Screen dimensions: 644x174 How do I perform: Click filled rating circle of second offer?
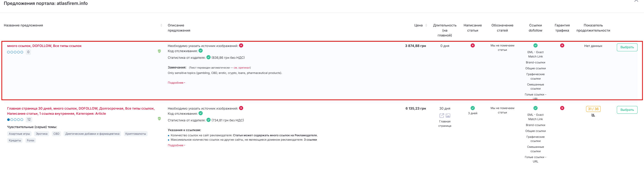tap(8, 120)
